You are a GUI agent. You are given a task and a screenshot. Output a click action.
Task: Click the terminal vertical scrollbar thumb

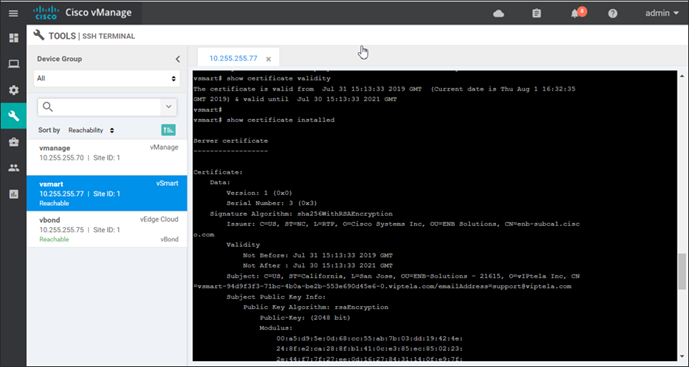pos(682,271)
